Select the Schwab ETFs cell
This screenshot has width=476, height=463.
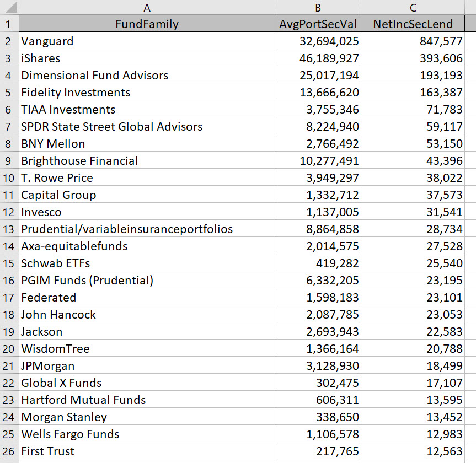tap(147, 263)
